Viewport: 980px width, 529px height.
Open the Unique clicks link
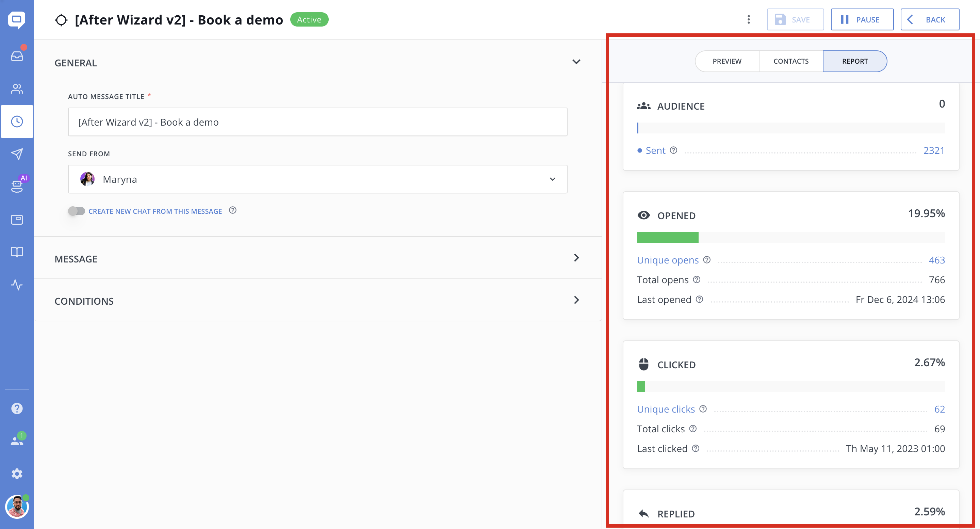coord(666,409)
